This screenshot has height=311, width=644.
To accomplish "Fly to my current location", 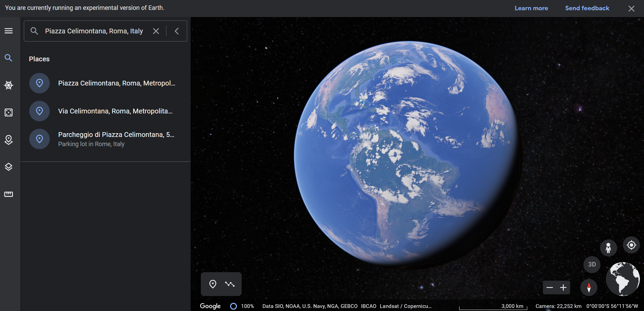I will (631, 245).
